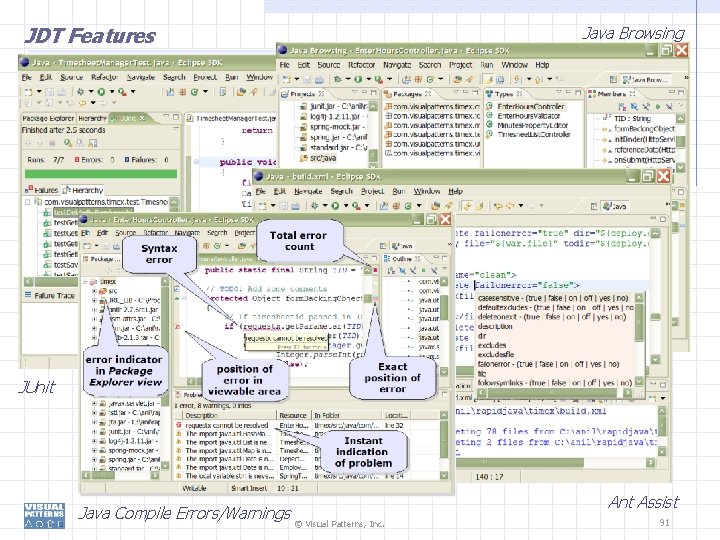Click the 'requestx cannot be resolved' row in Problems
720x540 pixels.
pyautogui.click(x=307, y=425)
